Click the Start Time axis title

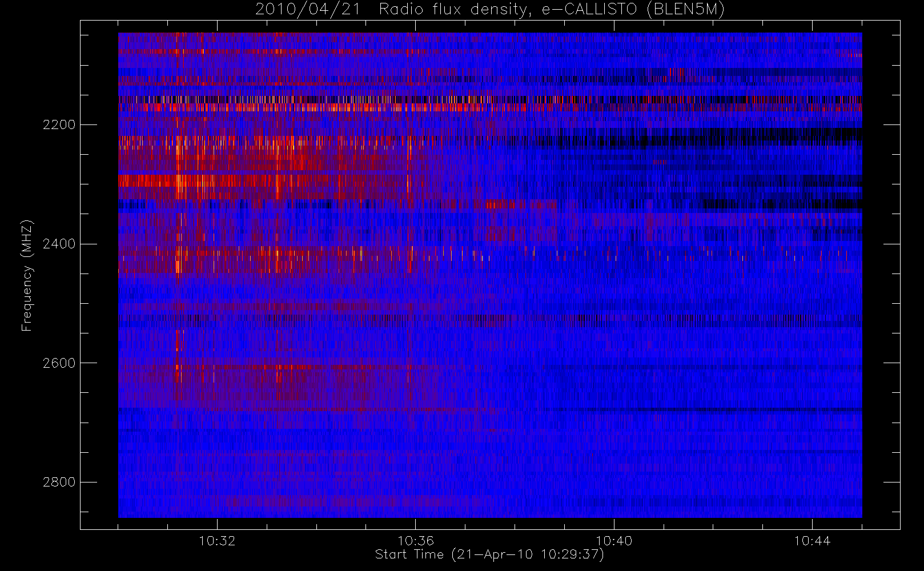[490, 554]
